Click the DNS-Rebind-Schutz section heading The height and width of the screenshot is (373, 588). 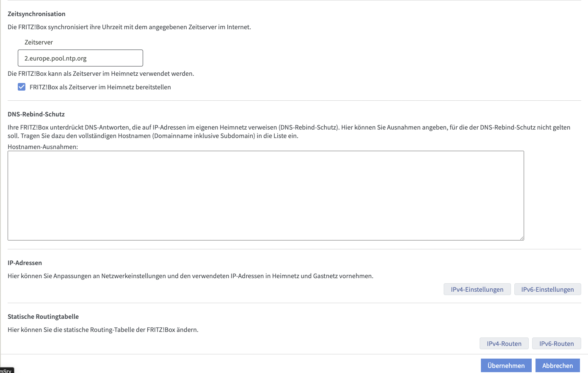[x=35, y=114]
